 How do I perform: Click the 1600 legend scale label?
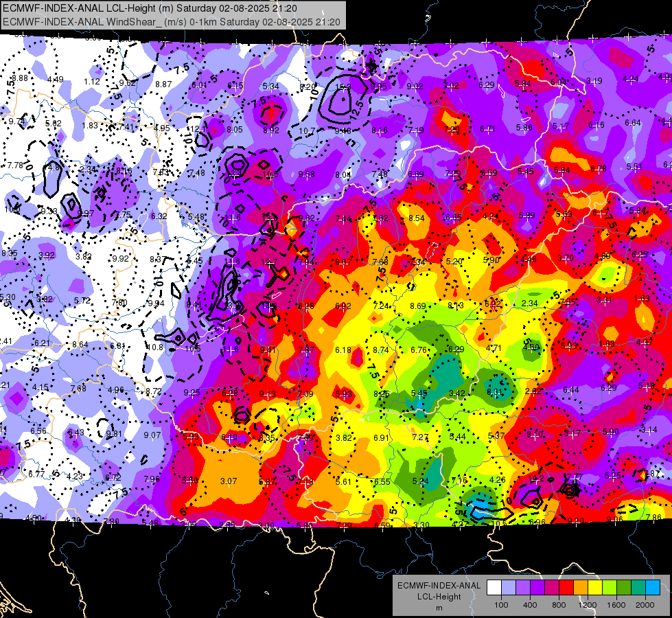(x=616, y=605)
